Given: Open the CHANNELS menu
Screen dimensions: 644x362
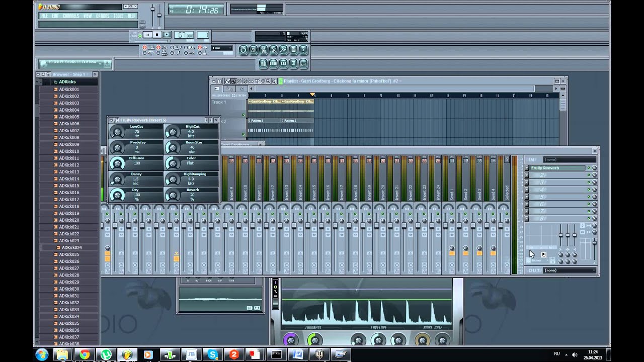Looking at the screenshot, I should point(71,16).
